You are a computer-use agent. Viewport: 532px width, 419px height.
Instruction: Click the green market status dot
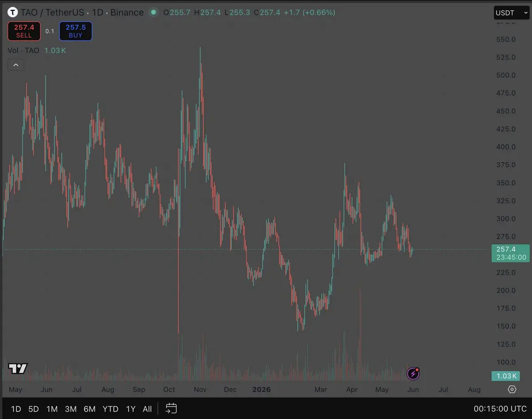click(153, 12)
